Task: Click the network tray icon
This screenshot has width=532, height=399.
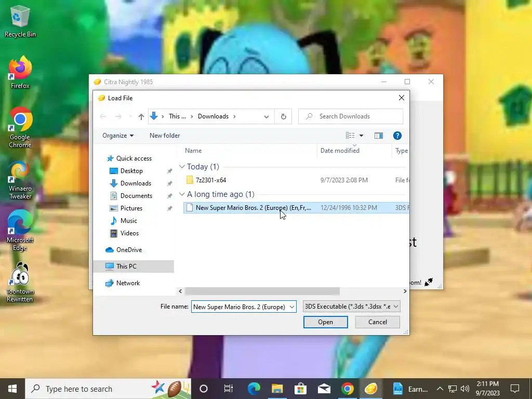Action: point(453,389)
